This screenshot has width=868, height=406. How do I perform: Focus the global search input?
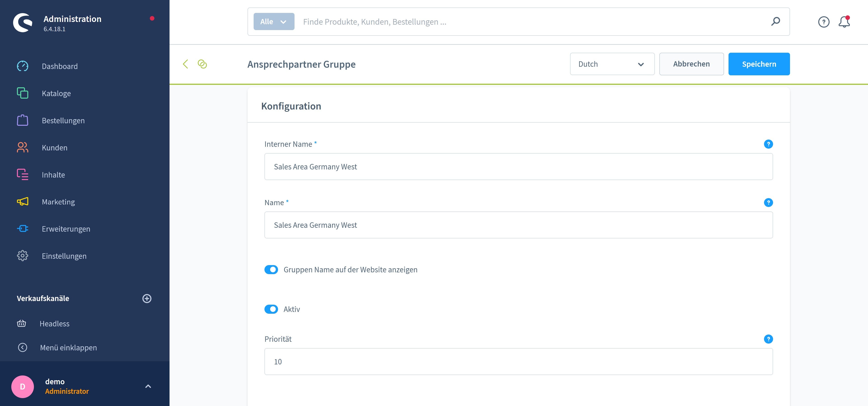click(532, 21)
